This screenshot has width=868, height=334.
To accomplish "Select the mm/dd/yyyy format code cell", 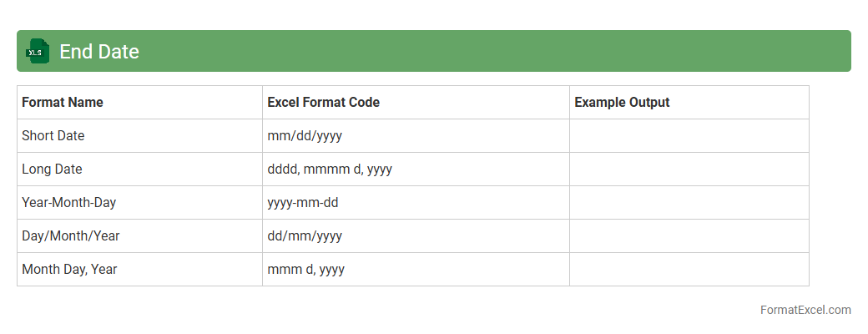I will 305,136.
